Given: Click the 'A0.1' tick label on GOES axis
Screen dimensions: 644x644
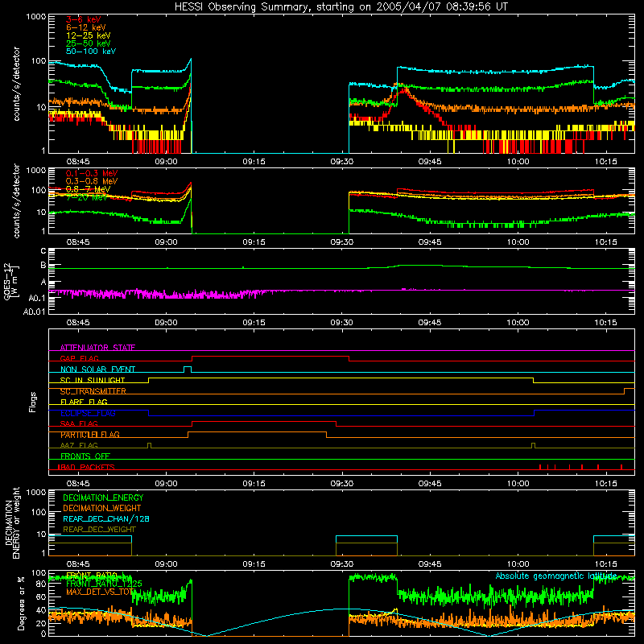Looking at the screenshot, I should tap(37, 298).
